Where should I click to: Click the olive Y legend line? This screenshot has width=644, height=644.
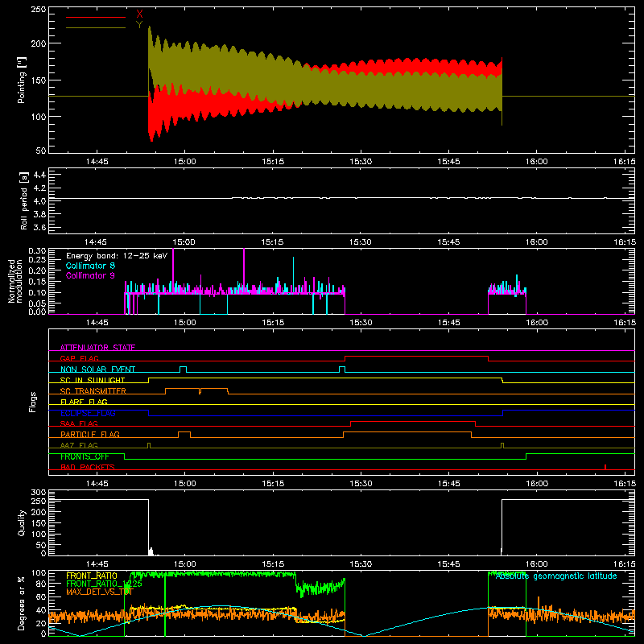coord(95,28)
